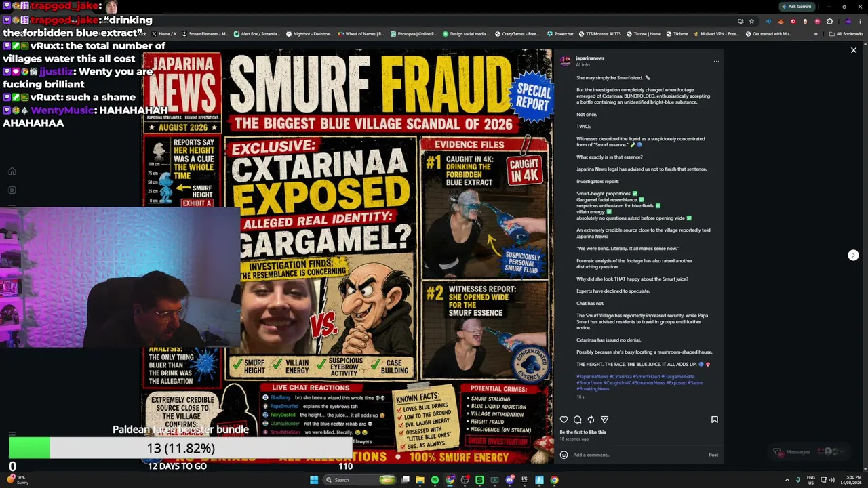This screenshot has width=868, height=488.
Task: Open the #SmurfFraud hashtag
Action: tap(646, 377)
